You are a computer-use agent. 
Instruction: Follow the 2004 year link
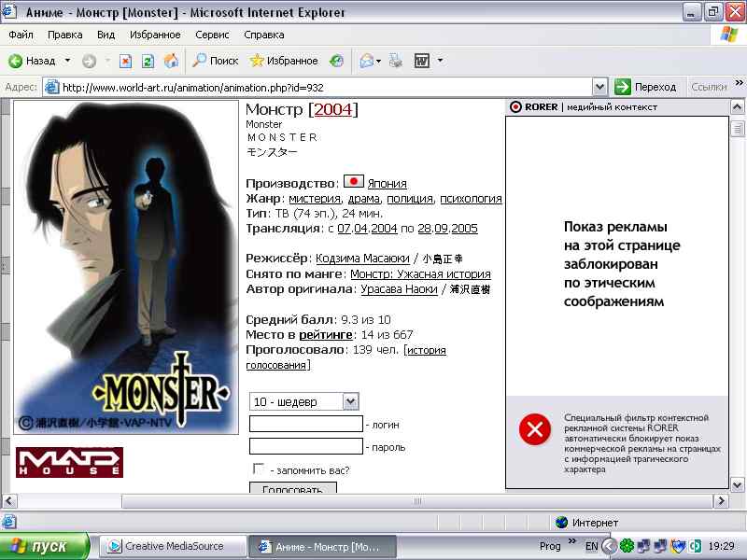pyautogui.click(x=333, y=109)
